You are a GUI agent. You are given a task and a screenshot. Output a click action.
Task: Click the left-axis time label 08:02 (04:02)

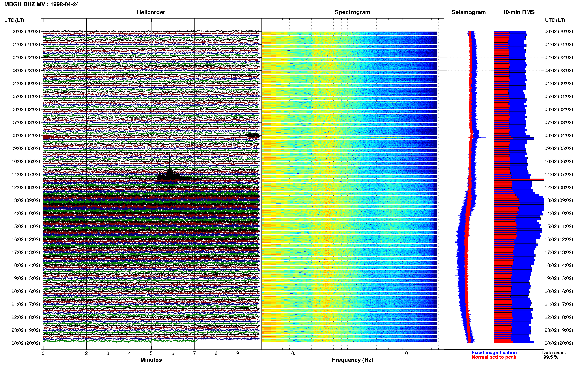coord(26,135)
